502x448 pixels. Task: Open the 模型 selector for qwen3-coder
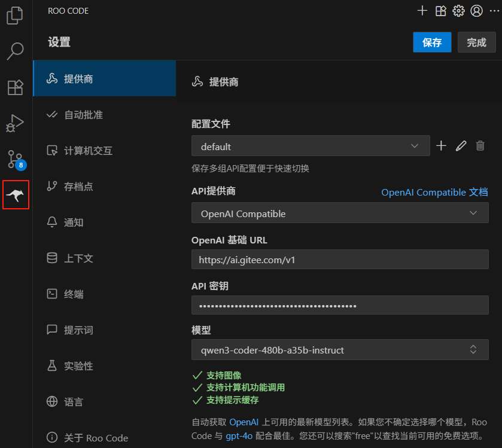(340, 349)
